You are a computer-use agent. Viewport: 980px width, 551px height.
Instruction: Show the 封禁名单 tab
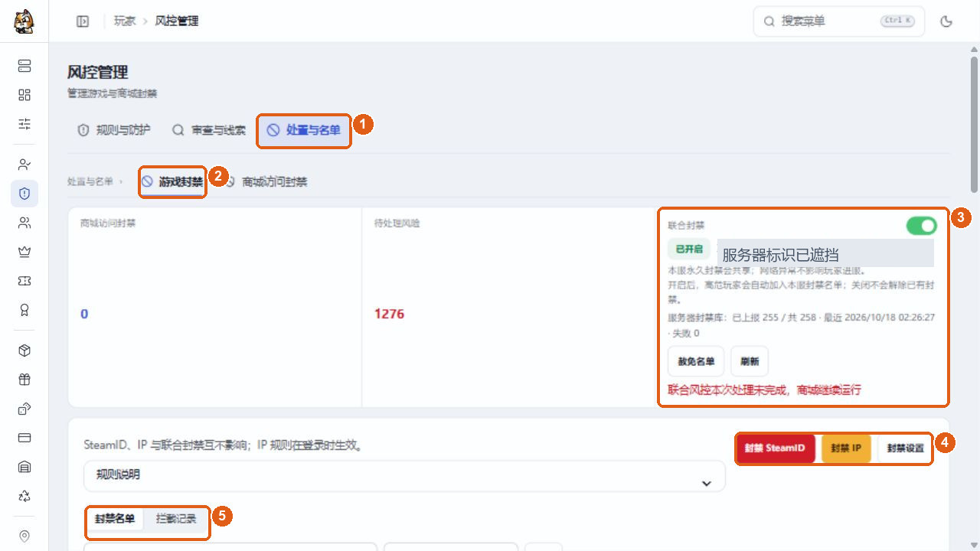115,519
